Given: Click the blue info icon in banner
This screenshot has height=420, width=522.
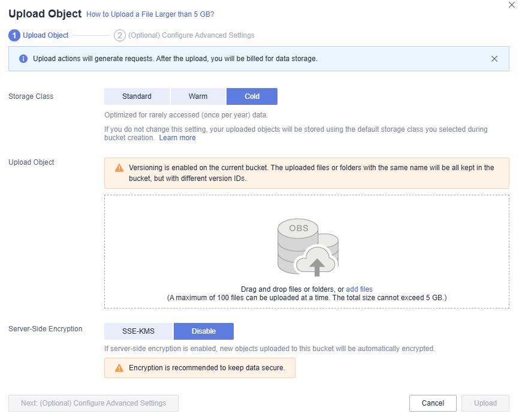Looking at the screenshot, I should (23, 59).
